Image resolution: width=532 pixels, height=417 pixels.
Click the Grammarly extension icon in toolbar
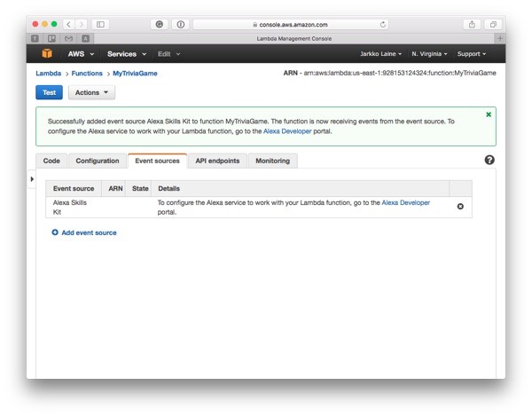click(159, 25)
